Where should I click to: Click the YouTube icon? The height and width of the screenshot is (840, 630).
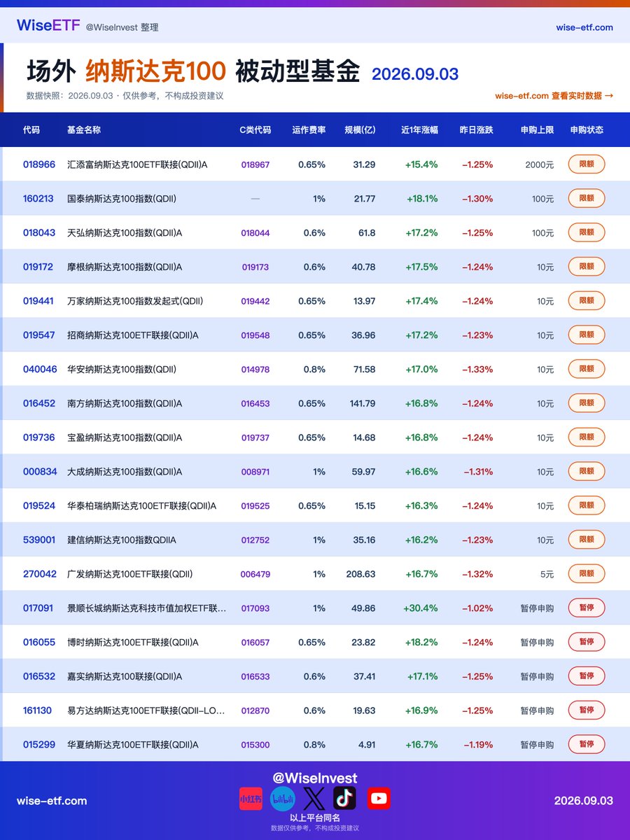379,799
